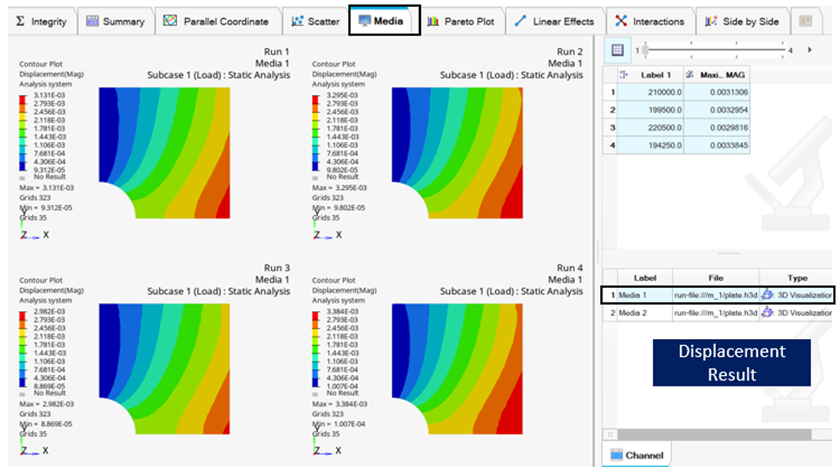Click Run 1 Min = 9.312E-05 label
Viewport: 840px width, 468px height.
46,208
